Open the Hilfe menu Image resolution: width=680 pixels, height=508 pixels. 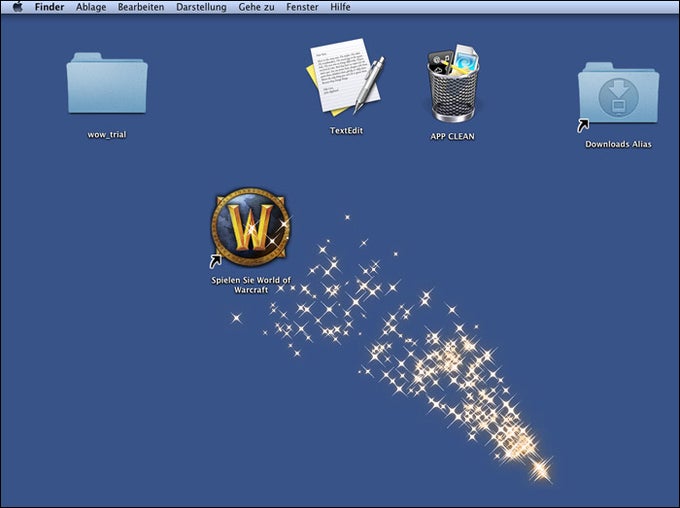pyautogui.click(x=340, y=7)
